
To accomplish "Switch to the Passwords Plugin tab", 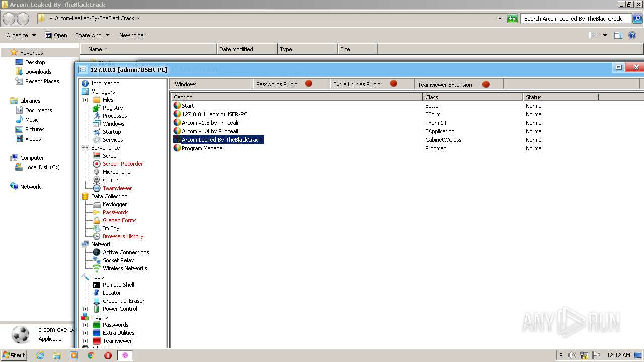I will pyautogui.click(x=291, y=84).
